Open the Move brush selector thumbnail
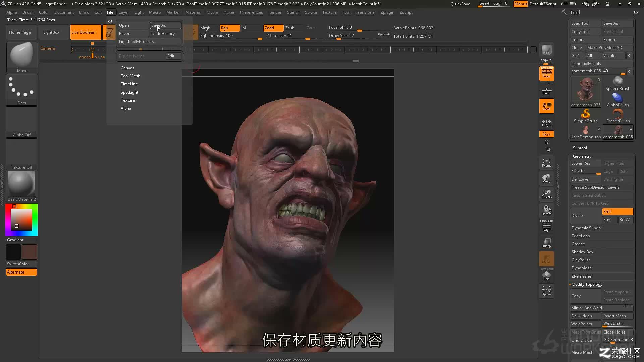The width and height of the screenshot is (644, 362). point(22,57)
